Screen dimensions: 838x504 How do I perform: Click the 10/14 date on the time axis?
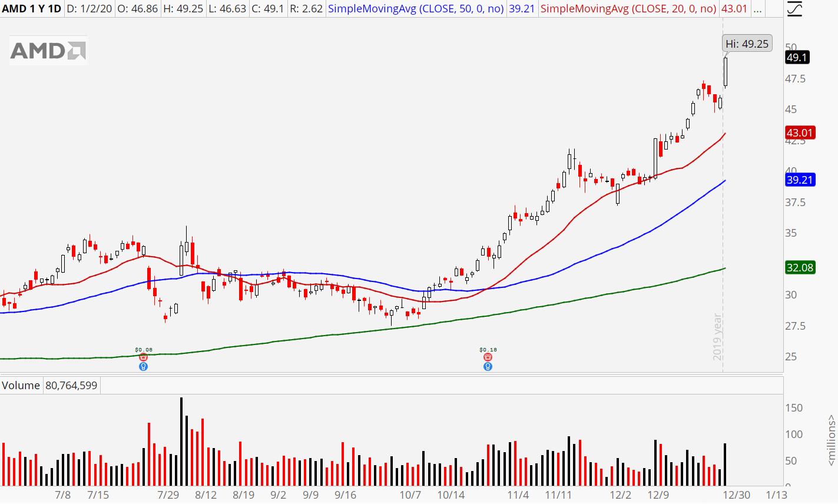click(451, 495)
